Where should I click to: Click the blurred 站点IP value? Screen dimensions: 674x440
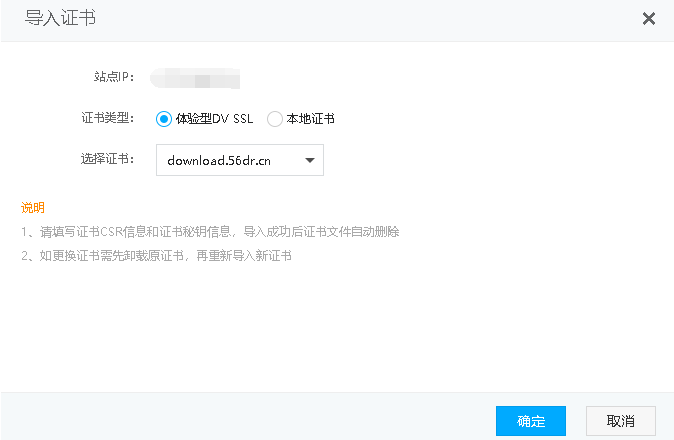click(195, 78)
